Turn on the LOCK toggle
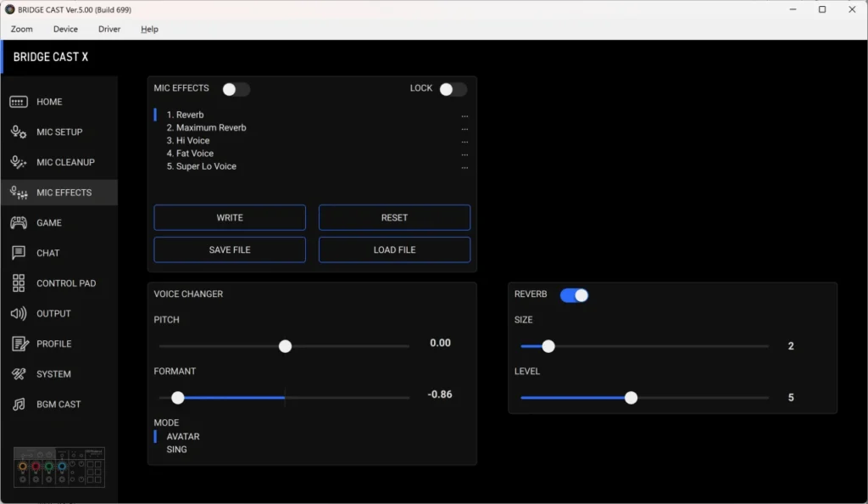 (x=453, y=89)
